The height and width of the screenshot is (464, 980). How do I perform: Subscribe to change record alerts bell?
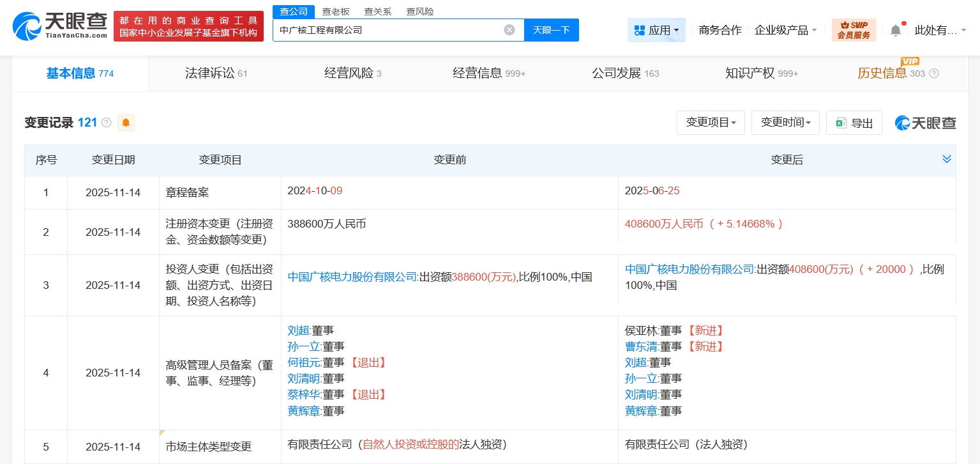126,123
